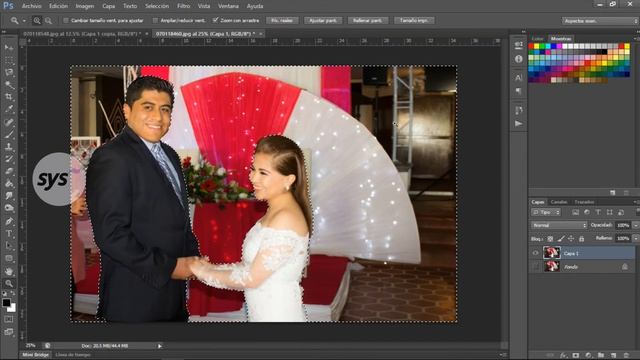Open the Archivo menu
The height and width of the screenshot is (360, 640).
31,6
